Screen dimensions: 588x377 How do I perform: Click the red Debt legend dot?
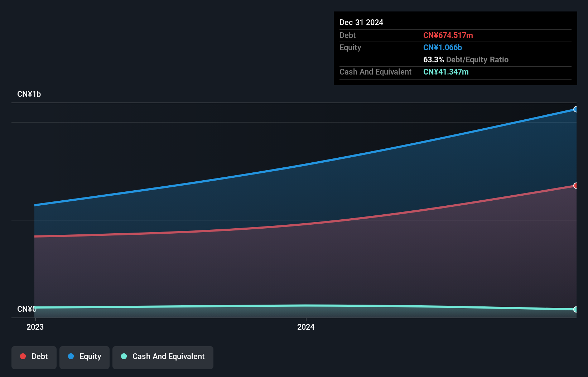[23, 356]
